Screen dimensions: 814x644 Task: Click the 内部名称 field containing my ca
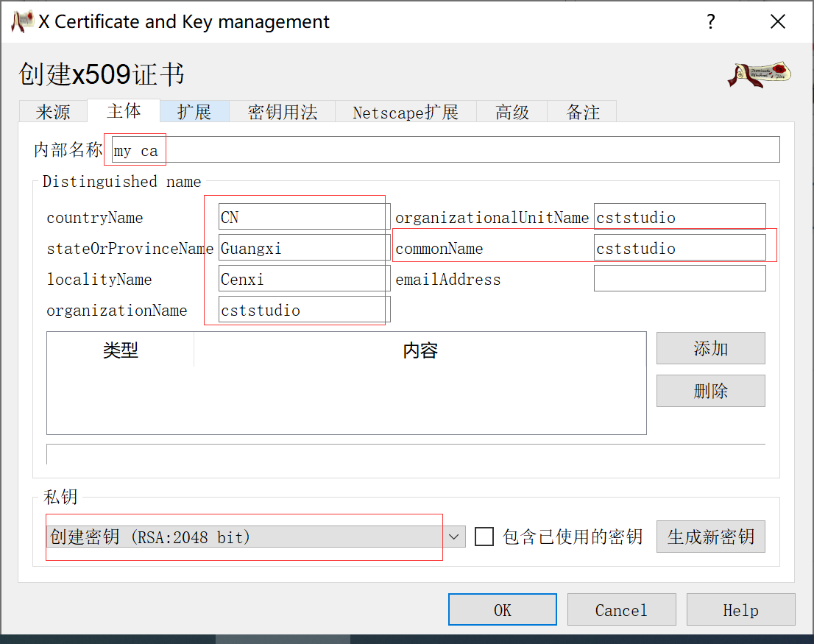click(445, 150)
